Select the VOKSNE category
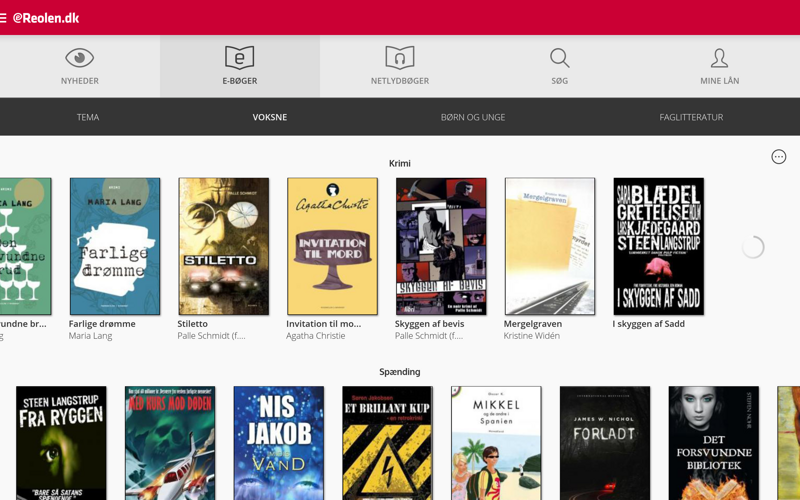 pyautogui.click(x=270, y=117)
